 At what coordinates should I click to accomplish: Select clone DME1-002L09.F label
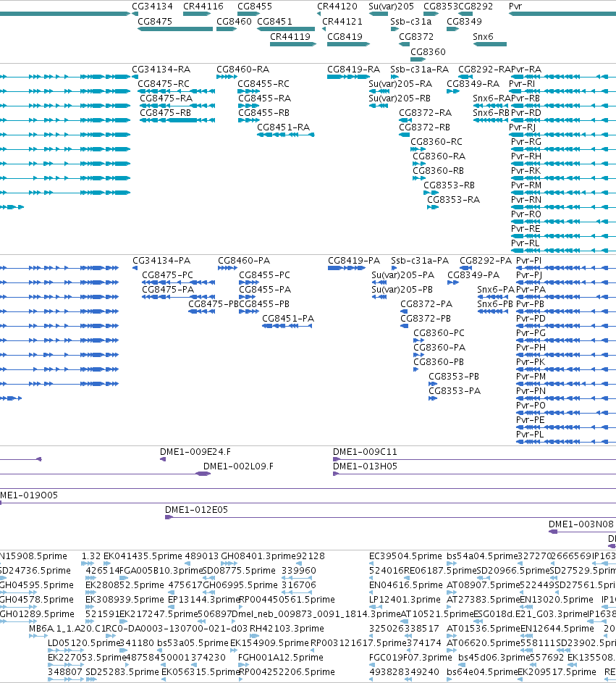pyautogui.click(x=239, y=466)
